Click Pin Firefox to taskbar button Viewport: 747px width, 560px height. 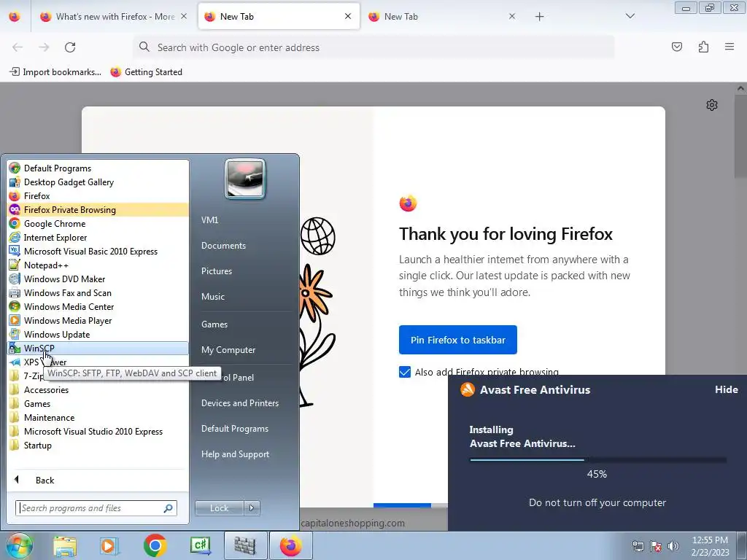458,340
